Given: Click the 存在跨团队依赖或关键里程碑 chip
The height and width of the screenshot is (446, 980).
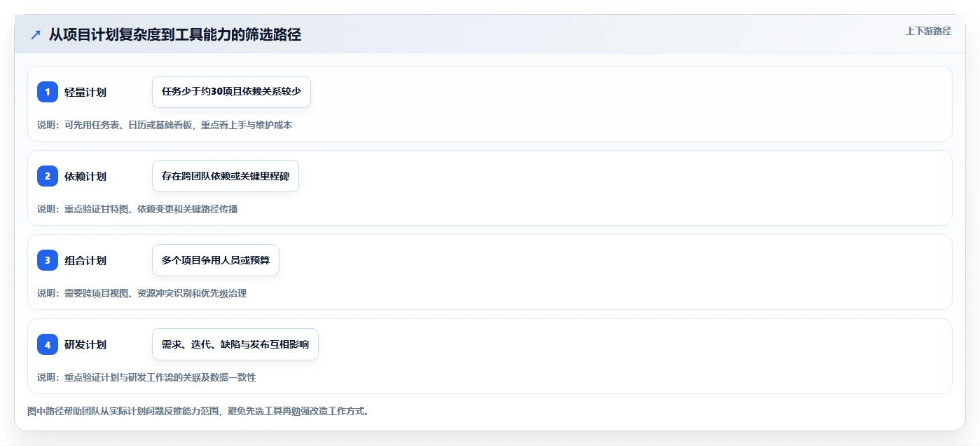Looking at the screenshot, I should point(226,176).
